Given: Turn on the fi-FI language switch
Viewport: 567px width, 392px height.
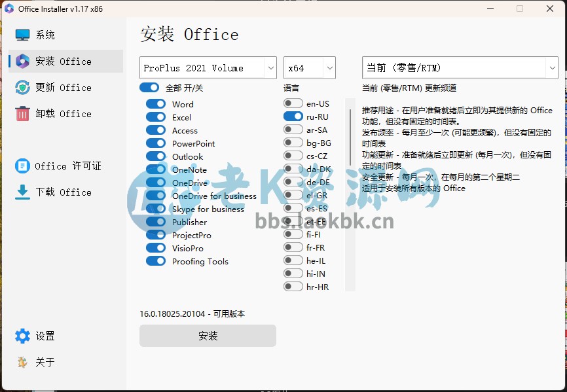Looking at the screenshot, I should (293, 234).
